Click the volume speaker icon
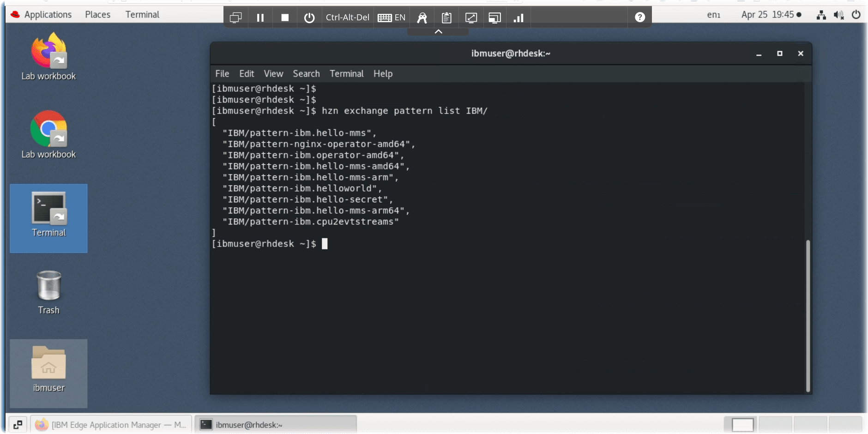 coord(839,15)
